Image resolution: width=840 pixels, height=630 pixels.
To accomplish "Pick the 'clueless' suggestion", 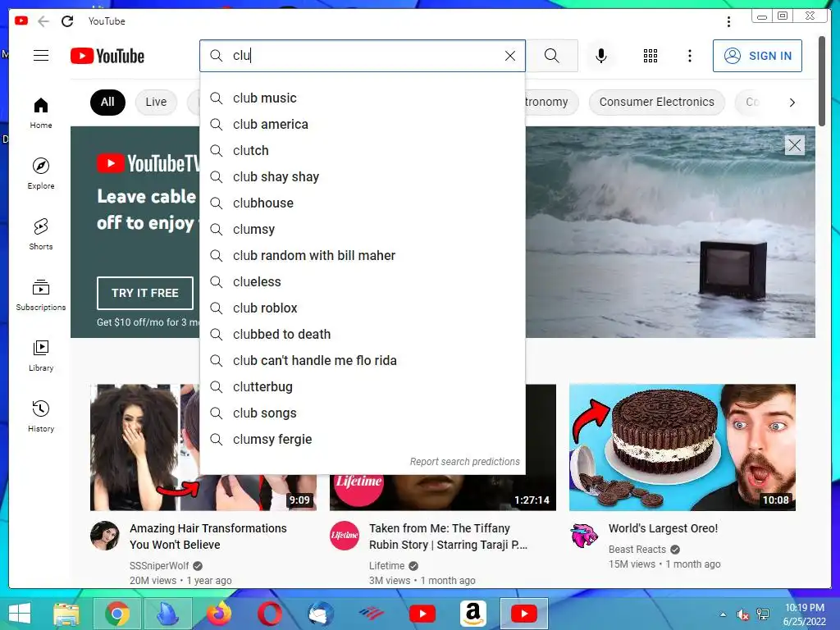I will click(x=362, y=282).
